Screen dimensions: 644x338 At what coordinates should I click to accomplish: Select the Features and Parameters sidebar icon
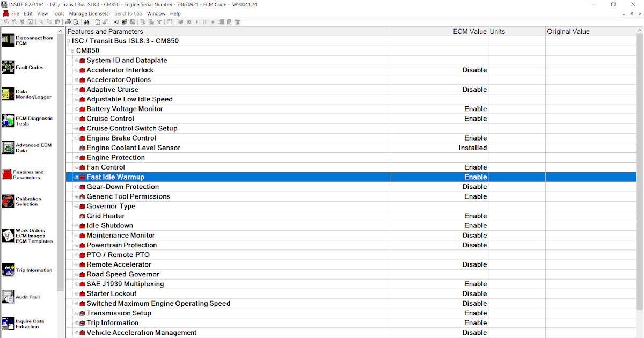pos(7,174)
